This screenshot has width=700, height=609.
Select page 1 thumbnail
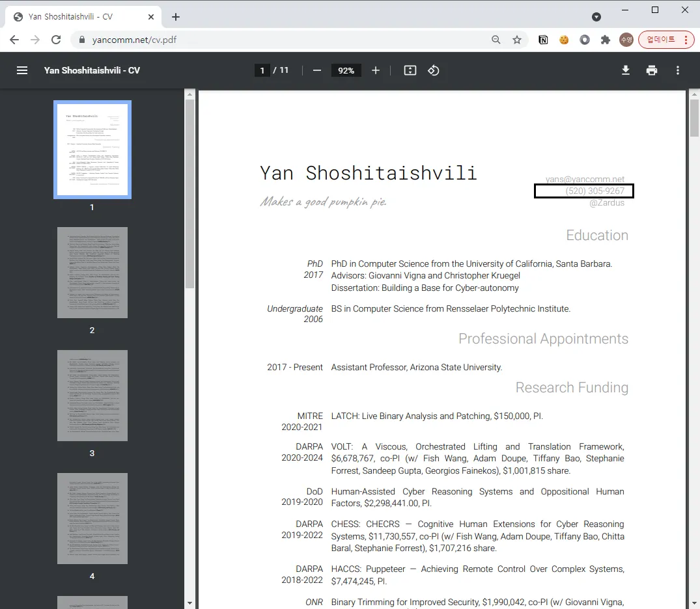pos(92,150)
